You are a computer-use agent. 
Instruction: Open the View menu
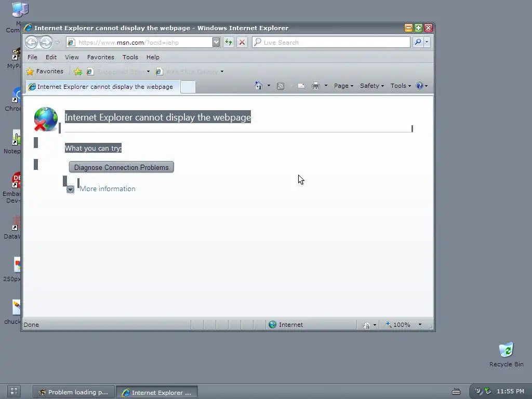72,57
